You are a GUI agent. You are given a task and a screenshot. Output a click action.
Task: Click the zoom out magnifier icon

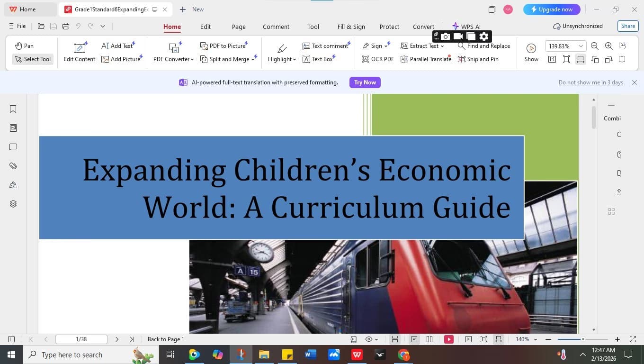click(x=595, y=46)
